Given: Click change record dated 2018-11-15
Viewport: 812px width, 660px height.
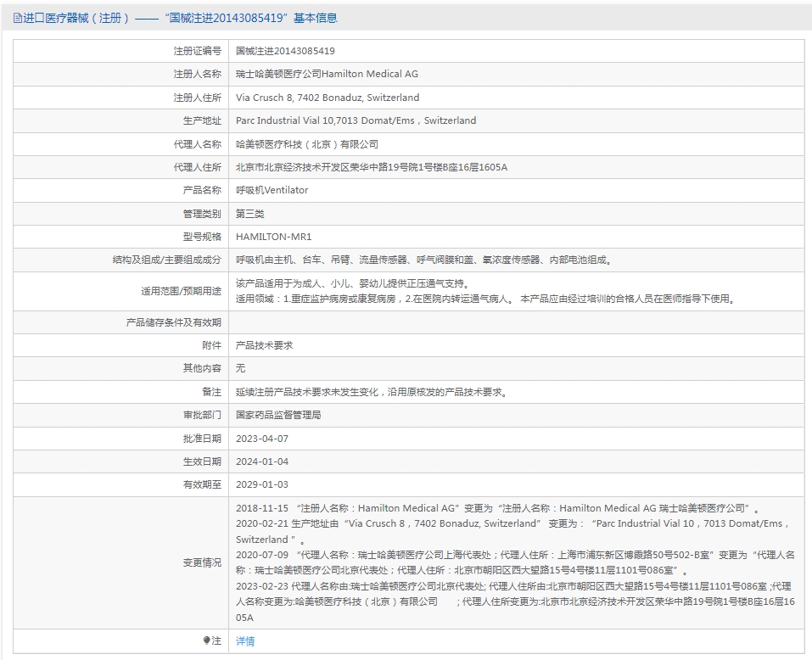Looking at the screenshot, I should point(497,508).
